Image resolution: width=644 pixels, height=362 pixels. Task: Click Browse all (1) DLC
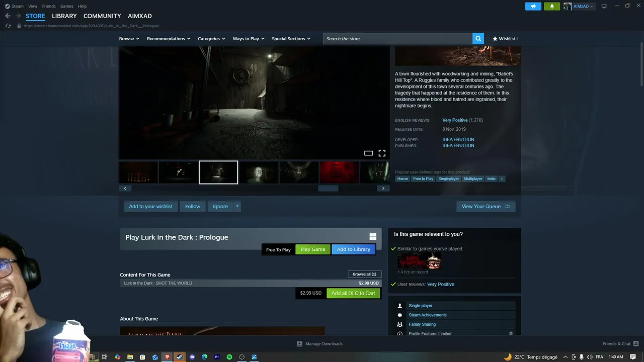point(365,274)
